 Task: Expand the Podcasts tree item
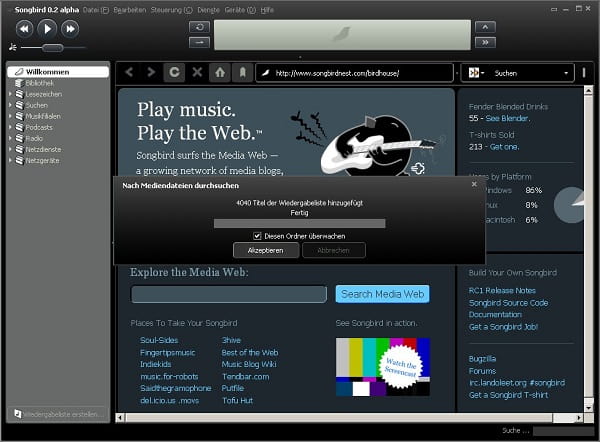pos(11,127)
